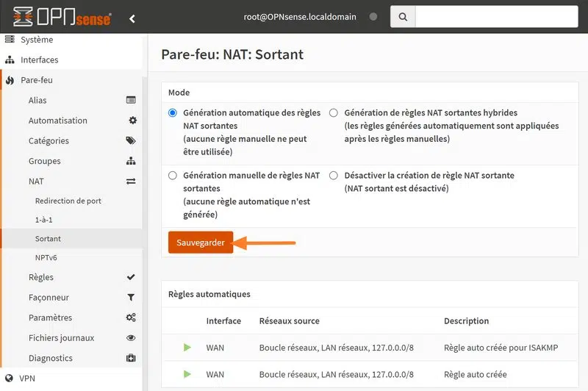The width and height of the screenshot is (588, 391).
Task: Click the top search input field
Action: point(500,16)
